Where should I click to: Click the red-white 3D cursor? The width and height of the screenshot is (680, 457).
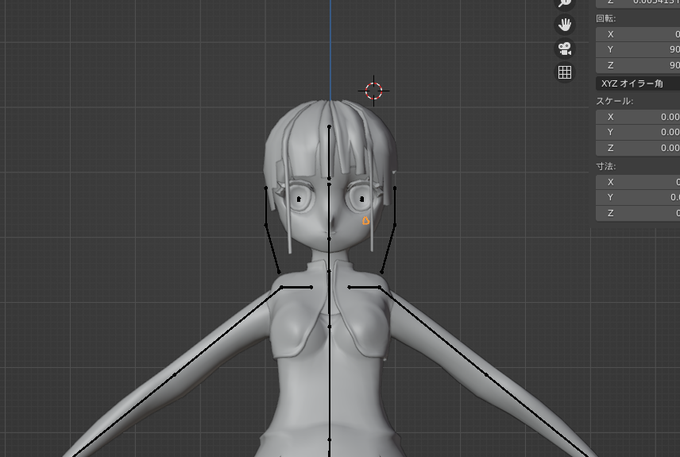pos(373,91)
